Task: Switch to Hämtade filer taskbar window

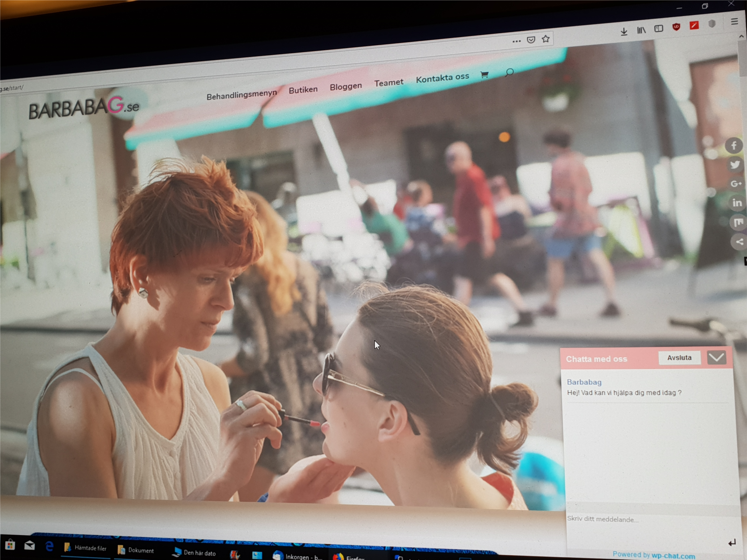Action: pyautogui.click(x=85, y=548)
